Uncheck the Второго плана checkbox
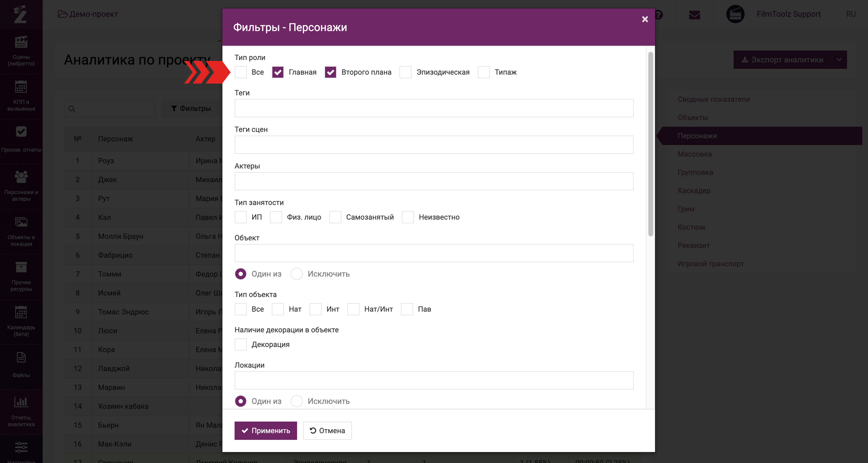This screenshot has width=868, height=463. (x=331, y=72)
